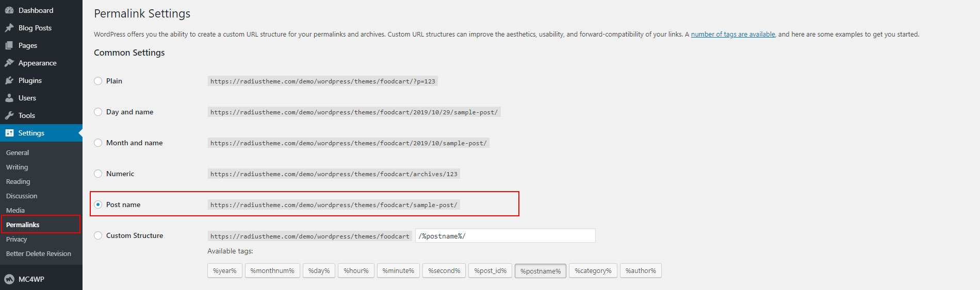Click the Month and name example URL
The width and height of the screenshot is (980, 290).
[349, 143]
